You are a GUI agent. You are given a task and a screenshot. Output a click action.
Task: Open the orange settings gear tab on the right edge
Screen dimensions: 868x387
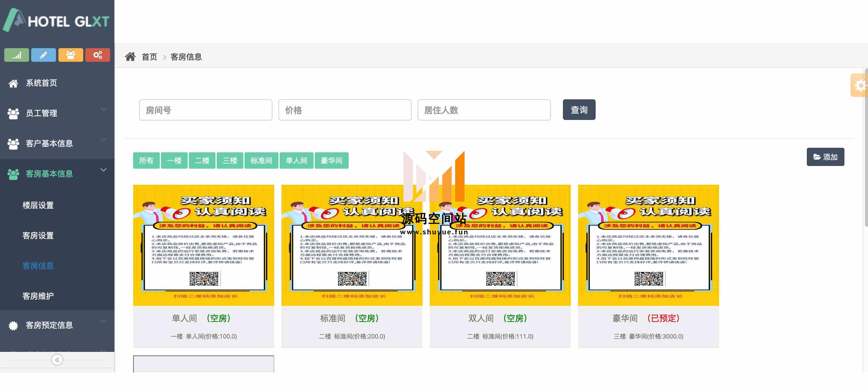tap(859, 85)
